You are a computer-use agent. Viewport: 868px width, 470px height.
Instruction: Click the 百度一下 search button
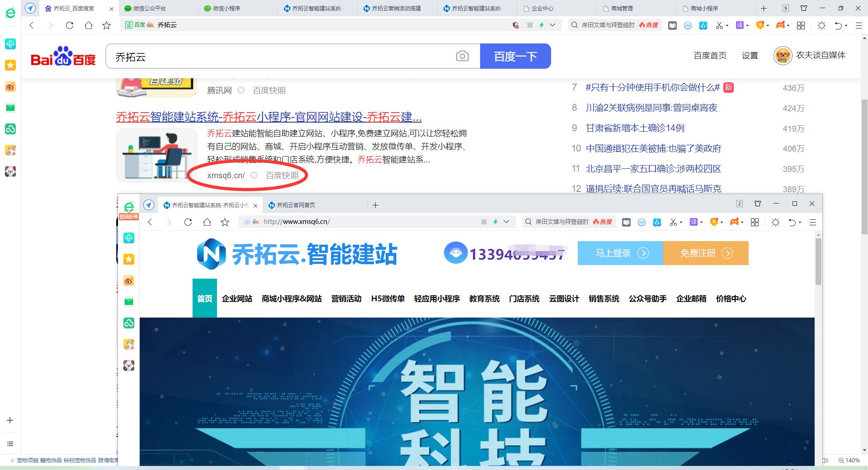(x=515, y=56)
